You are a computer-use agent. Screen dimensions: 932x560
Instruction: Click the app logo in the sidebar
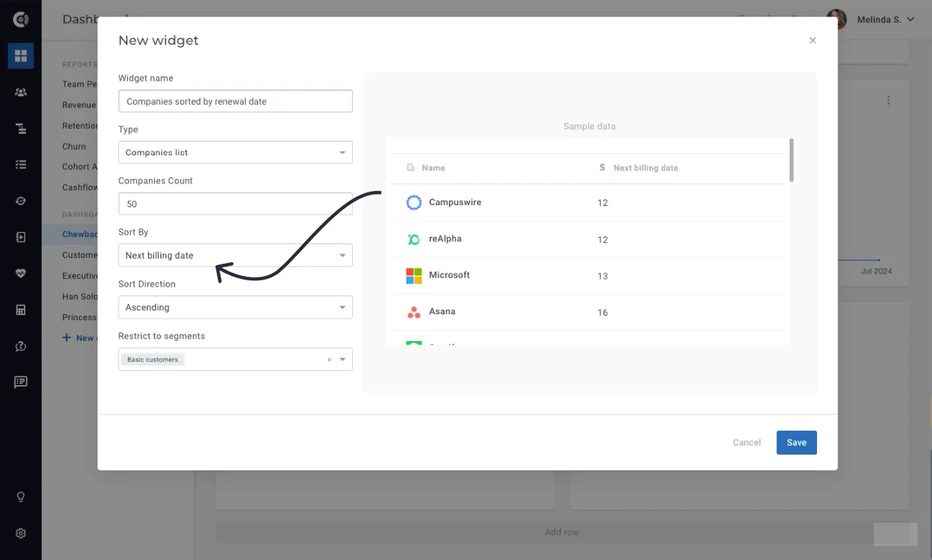click(20, 20)
